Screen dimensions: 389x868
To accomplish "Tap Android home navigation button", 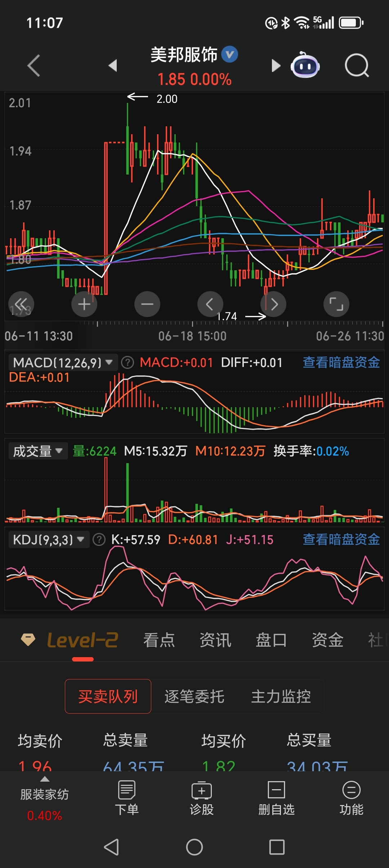I will (x=194, y=847).
